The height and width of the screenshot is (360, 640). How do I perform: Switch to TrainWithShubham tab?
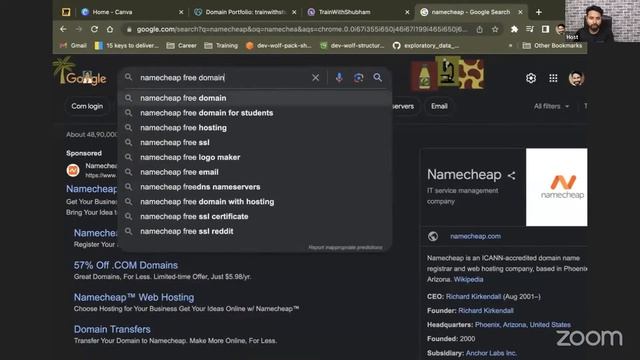click(x=358, y=12)
